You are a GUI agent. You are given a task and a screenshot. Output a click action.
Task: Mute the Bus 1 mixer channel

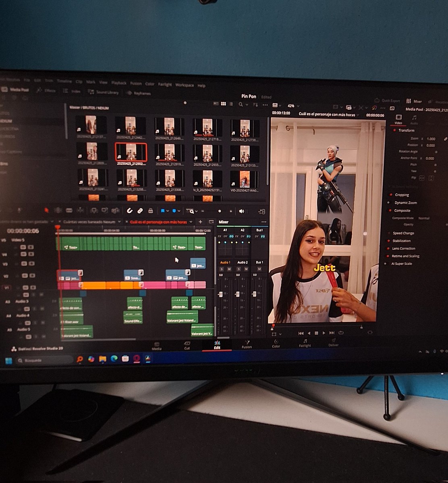(x=260, y=269)
